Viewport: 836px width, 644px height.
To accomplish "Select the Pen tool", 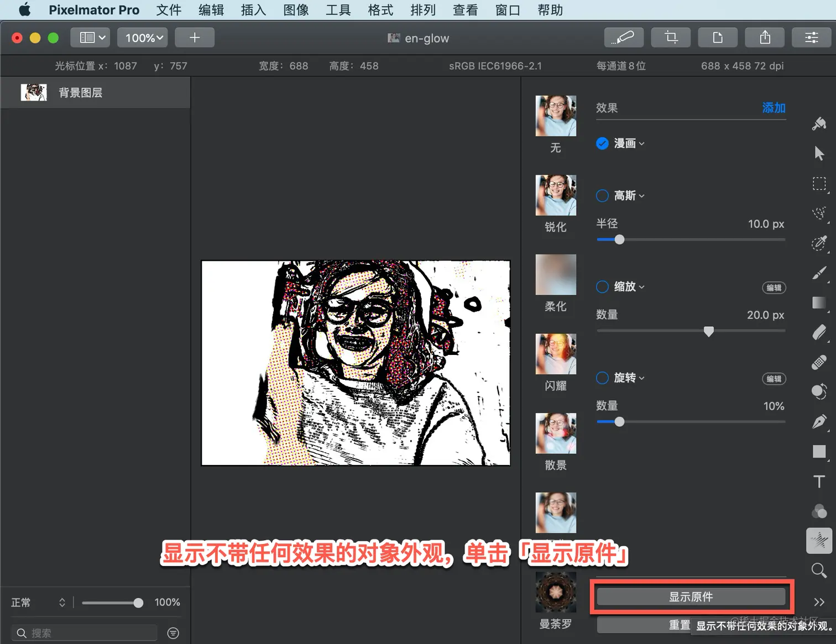I will coord(819,422).
